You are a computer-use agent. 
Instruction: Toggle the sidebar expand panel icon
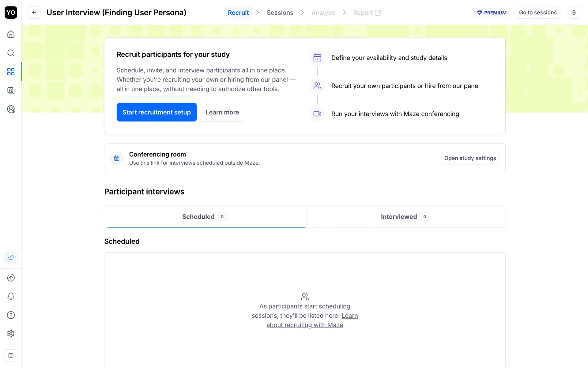(x=11, y=356)
